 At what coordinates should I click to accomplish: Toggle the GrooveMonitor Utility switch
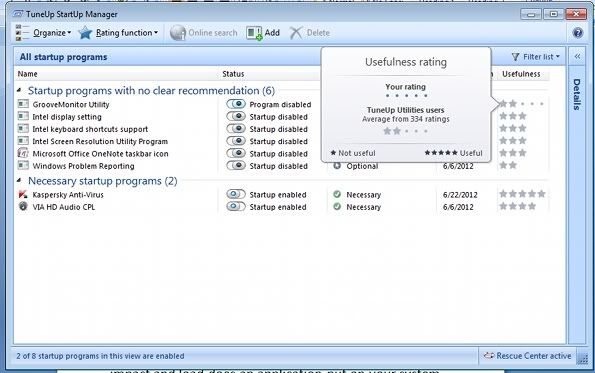coord(236,104)
